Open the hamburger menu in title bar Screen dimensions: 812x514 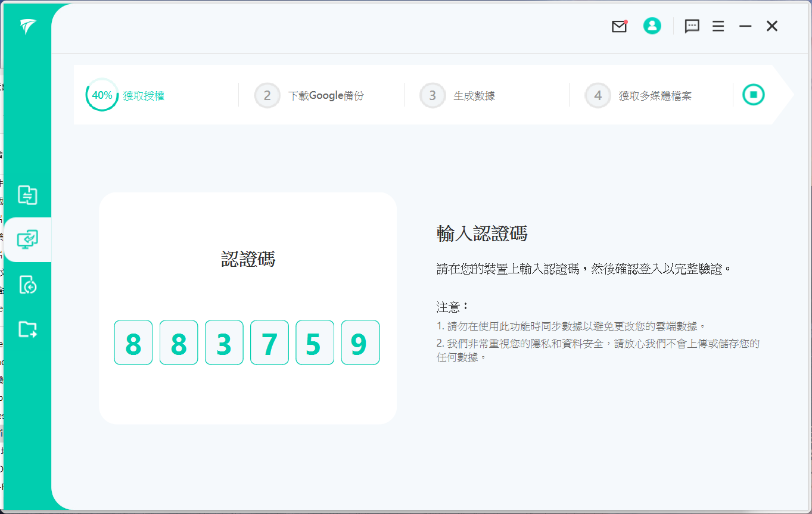[718, 26]
